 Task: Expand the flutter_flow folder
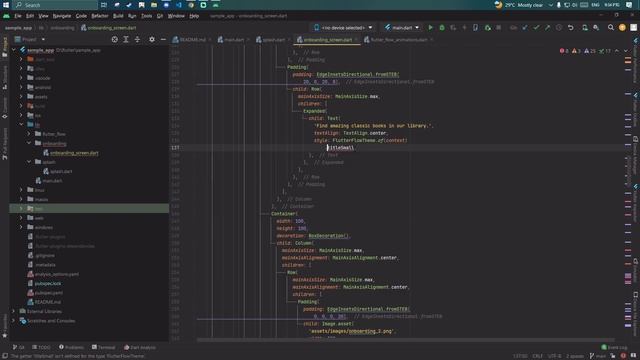pos(29,134)
